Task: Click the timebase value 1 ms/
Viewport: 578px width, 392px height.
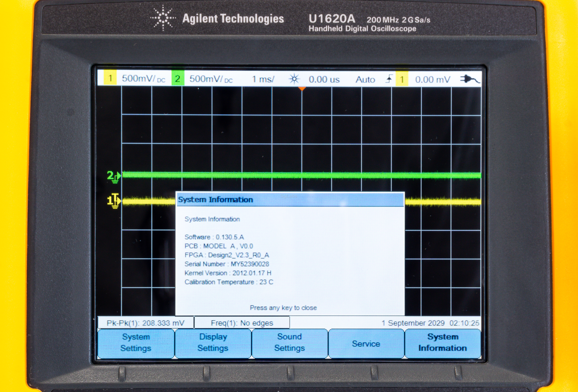Action: [263, 79]
